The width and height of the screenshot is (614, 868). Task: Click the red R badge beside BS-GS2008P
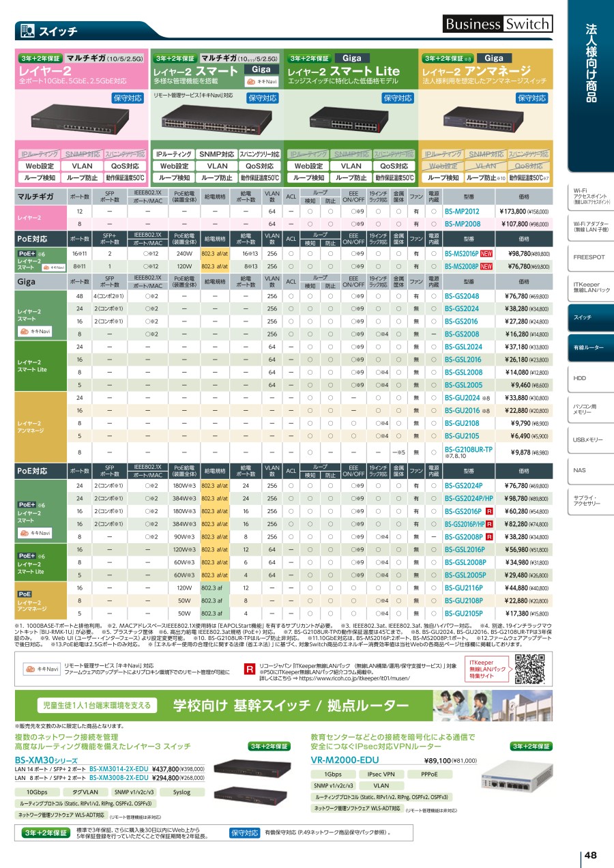click(x=489, y=537)
